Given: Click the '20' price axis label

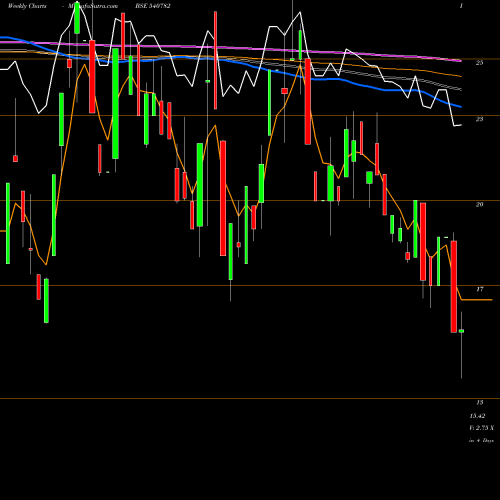Looking at the screenshot, I should pyautogui.click(x=479, y=204).
